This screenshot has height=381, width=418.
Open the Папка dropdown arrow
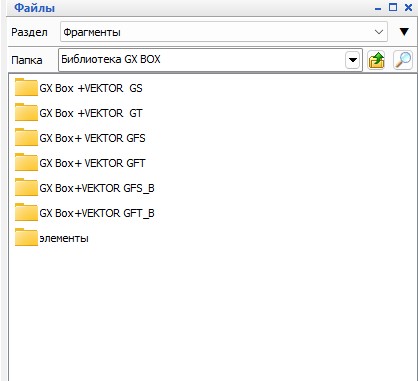tap(353, 60)
